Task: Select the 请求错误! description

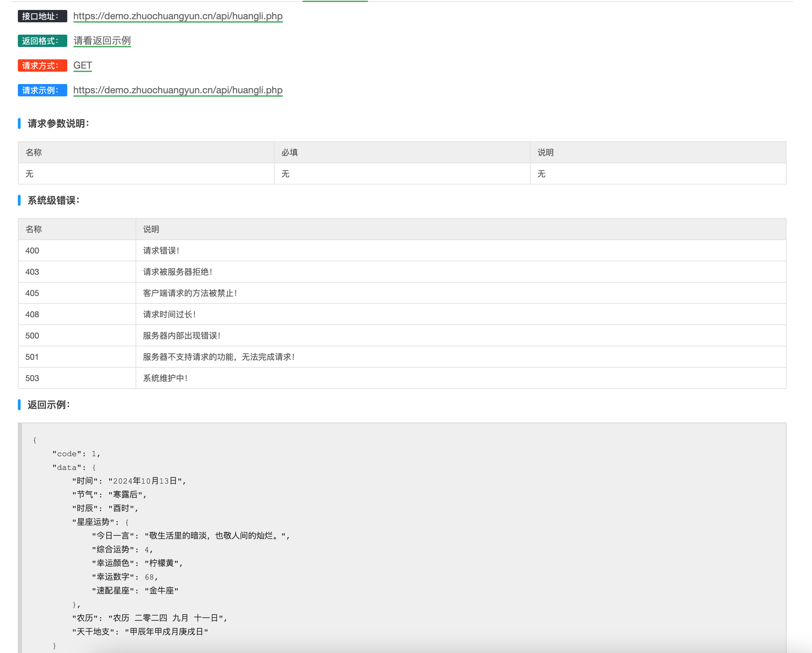Action: (x=161, y=251)
